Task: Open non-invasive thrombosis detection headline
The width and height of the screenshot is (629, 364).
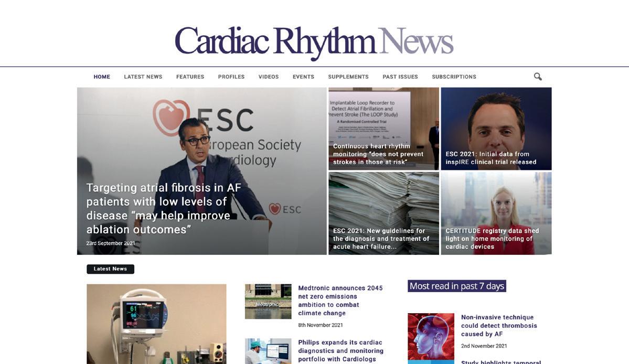Action: (499, 326)
